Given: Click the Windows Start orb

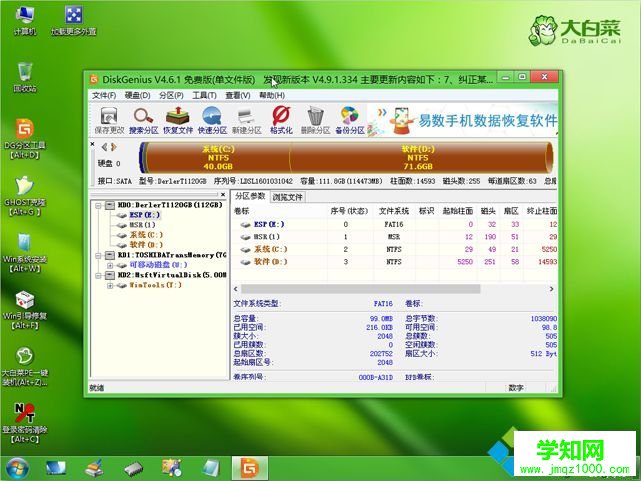Looking at the screenshot, I should click(x=17, y=468).
